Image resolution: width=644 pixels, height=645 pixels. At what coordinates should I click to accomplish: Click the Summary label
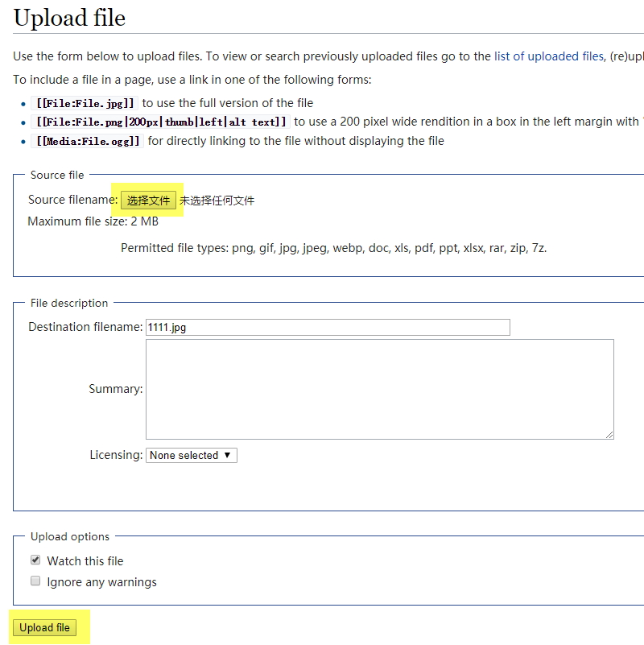[116, 389]
